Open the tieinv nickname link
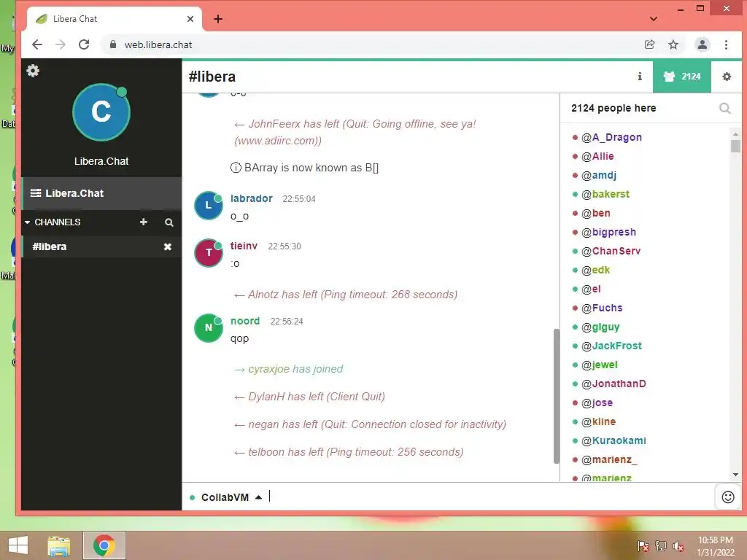Image resolution: width=747 pixels, height=560 pixels. pos(244,246)
